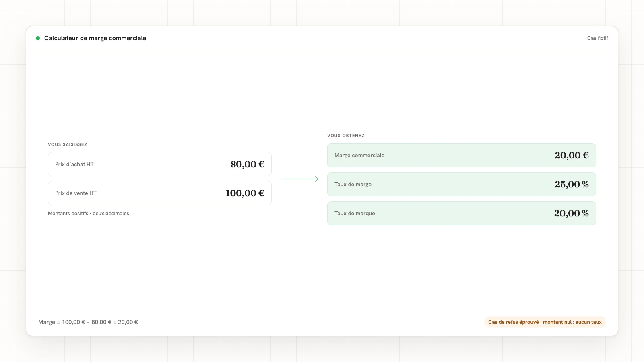Click the 25,00 % margin rate value
The height and width of the screenshot is (362, 644).
(572, 184)
